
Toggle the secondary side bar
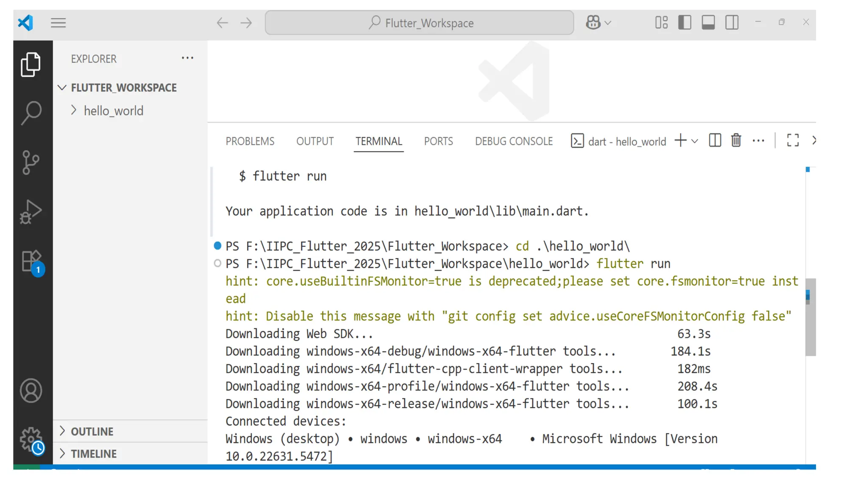click(732, 22)
